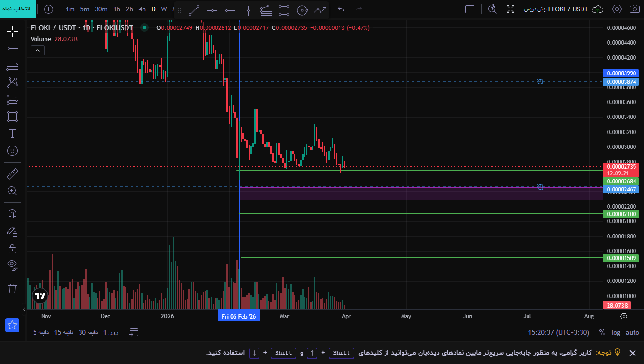Screen dimensions: 644x364
Task: Switch to 1h timeframe
Action: pyautogui.click(x=116, y=9)
